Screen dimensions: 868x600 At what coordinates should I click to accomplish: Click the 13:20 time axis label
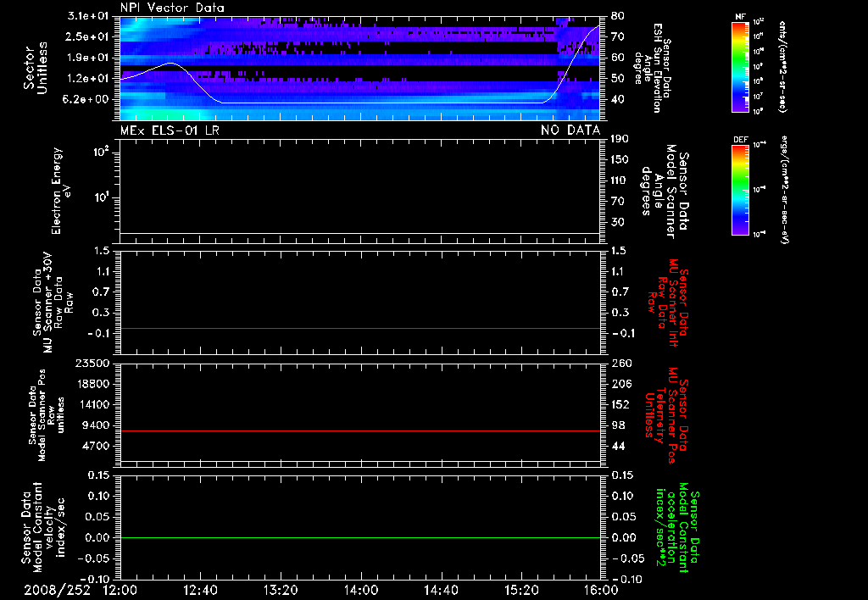point(281,590)
